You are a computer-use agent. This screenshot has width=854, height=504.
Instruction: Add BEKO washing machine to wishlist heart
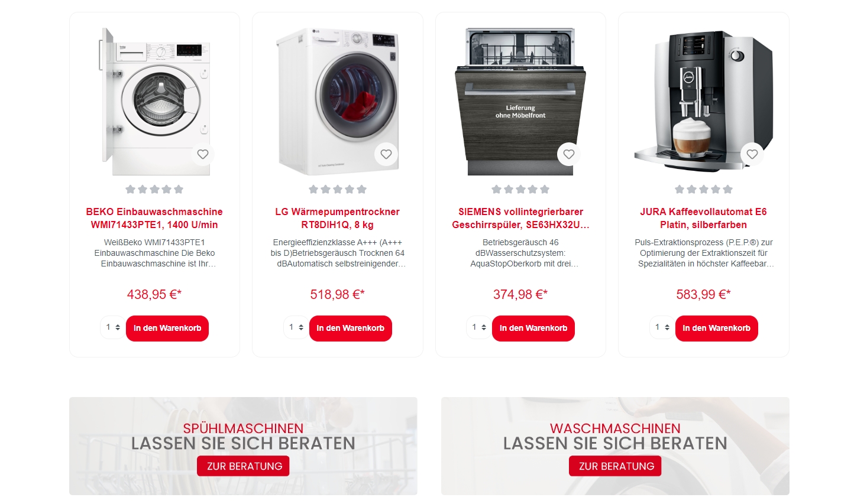click(x=203, y=154)
